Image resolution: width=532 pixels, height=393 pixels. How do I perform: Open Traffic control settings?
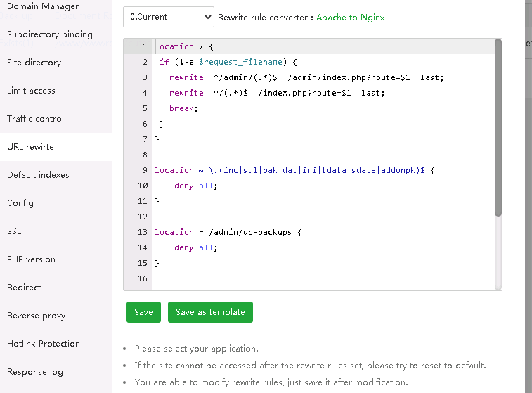35,119
